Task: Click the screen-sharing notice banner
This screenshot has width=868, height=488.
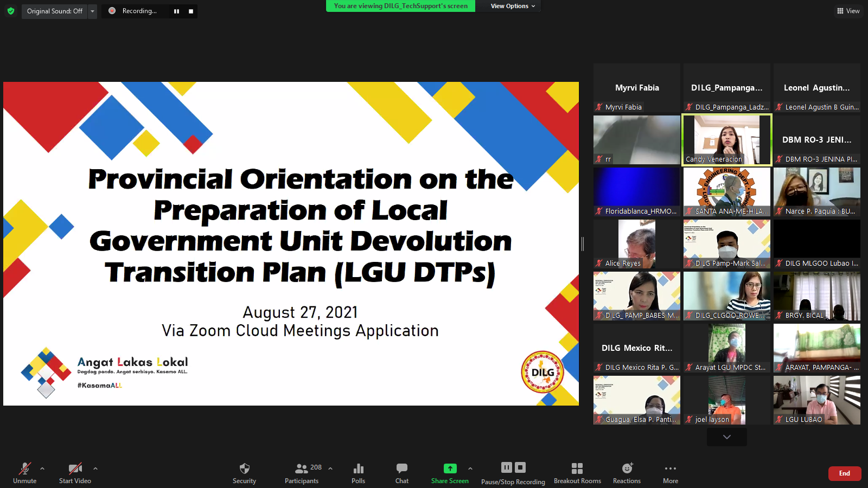Action: point(400,6)
